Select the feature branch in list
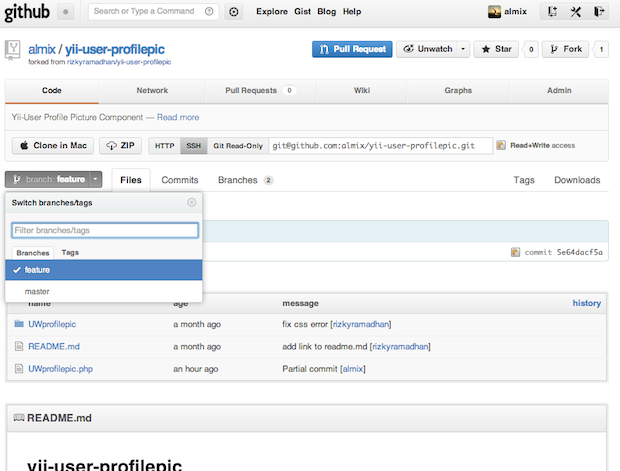Image resolution: width=620 pixels, height=471 pixels. pyautogui.click(x=104, y=270)
